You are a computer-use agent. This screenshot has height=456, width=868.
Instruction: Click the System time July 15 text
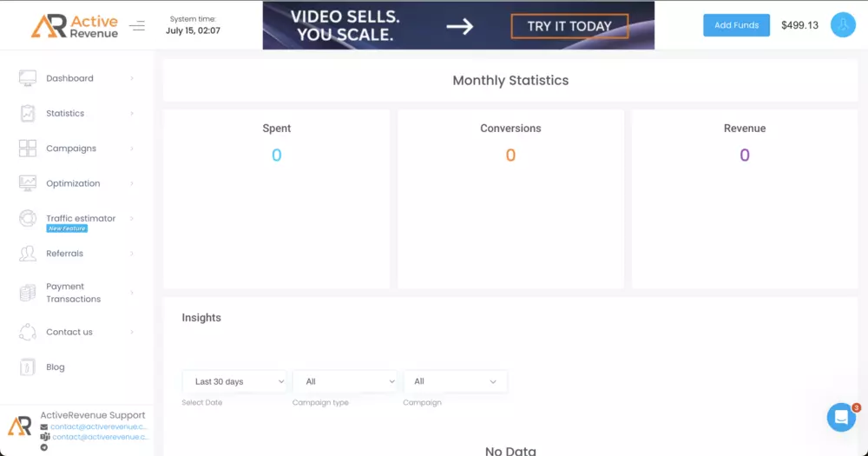pos(193,25)
